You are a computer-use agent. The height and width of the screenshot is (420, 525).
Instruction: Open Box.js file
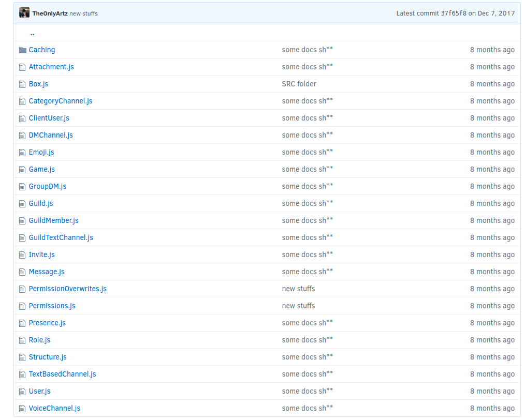(38, 84)
